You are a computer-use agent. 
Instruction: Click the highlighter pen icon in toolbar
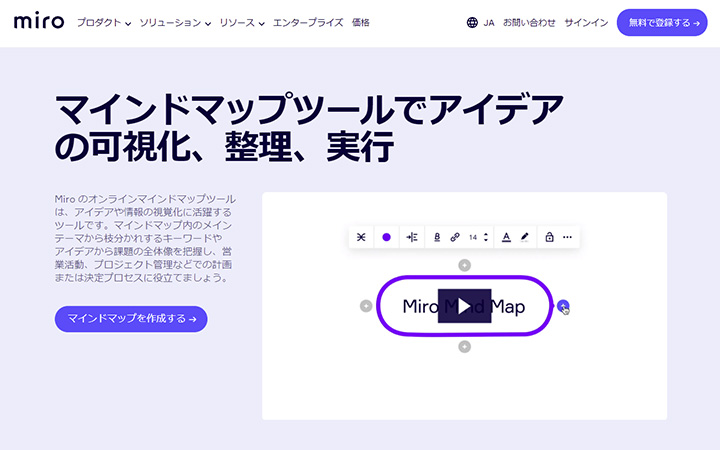tap(525, 237)
